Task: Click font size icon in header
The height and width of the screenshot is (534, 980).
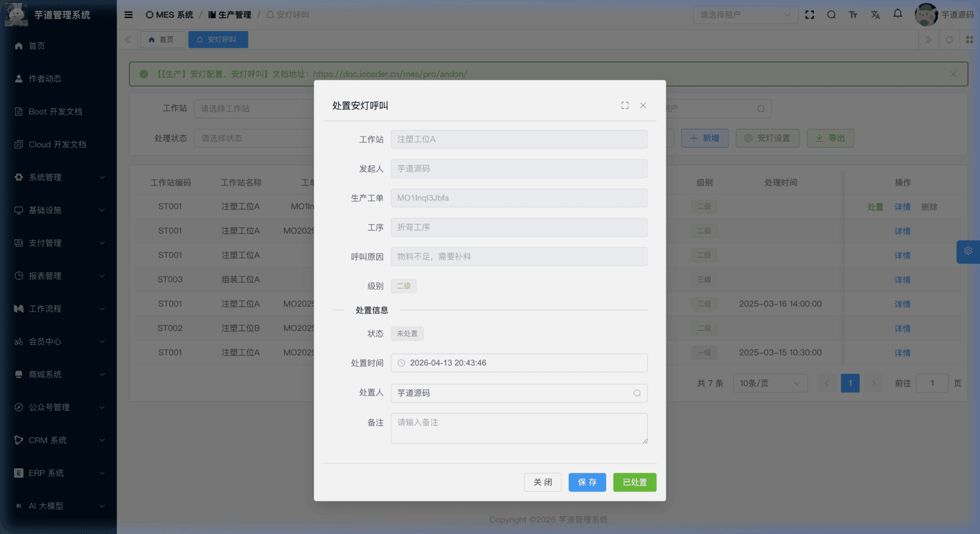Action: coord(853,15)
